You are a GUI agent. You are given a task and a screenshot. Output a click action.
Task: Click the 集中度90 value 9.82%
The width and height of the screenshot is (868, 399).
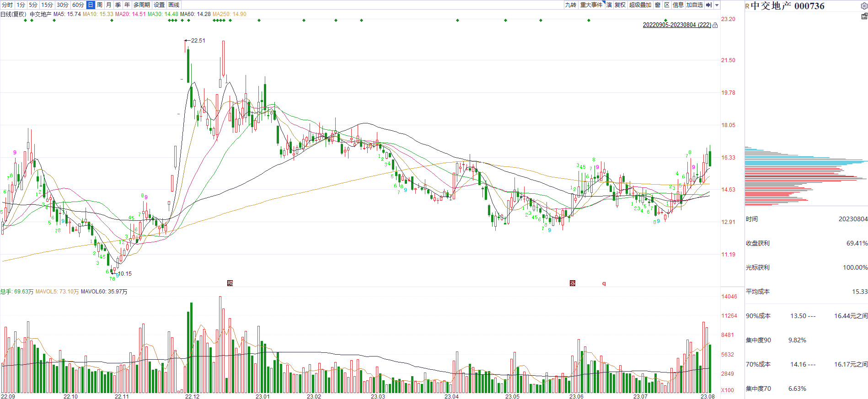[x=797, y=340]
